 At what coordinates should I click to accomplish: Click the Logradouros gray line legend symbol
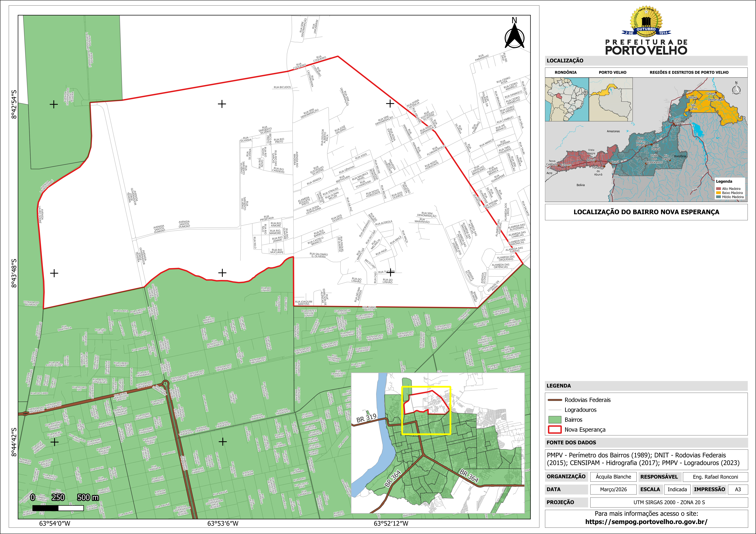[555, 410]
